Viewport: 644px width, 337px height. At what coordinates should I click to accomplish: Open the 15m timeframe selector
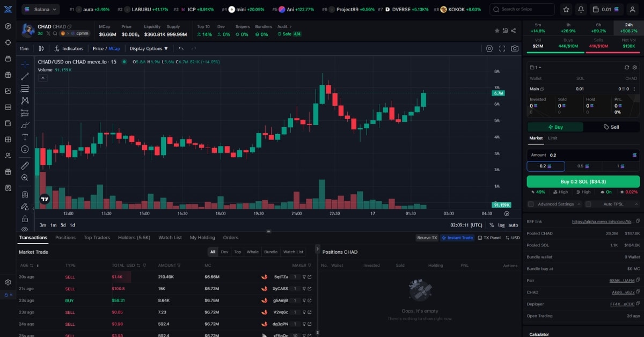(x=24, y=48)
